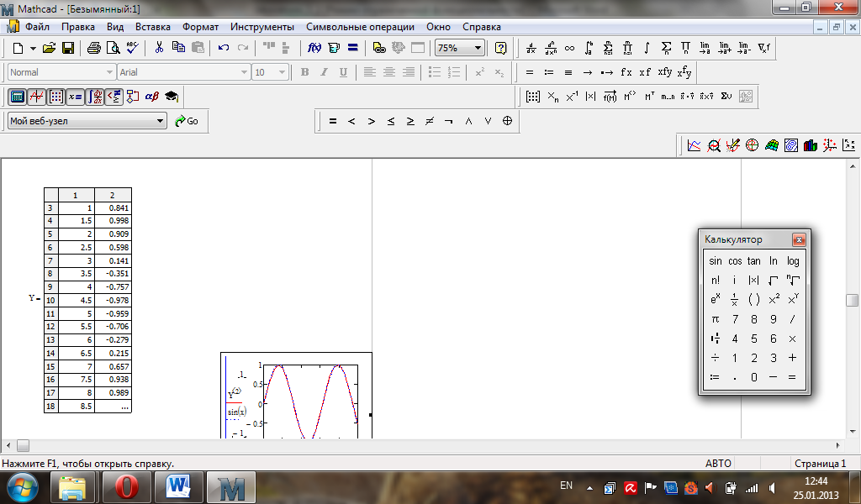
Task: Open the Greek symbols αβ toolbar
Action: point(152,97)
